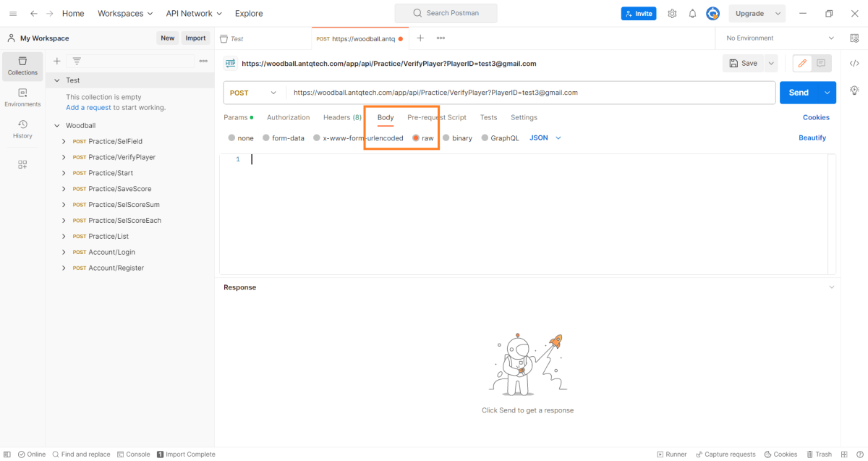This screenshot has width=868, height=461.
Task: Open the Upgrade dropdown arrow
Action: tap(778, 14)
